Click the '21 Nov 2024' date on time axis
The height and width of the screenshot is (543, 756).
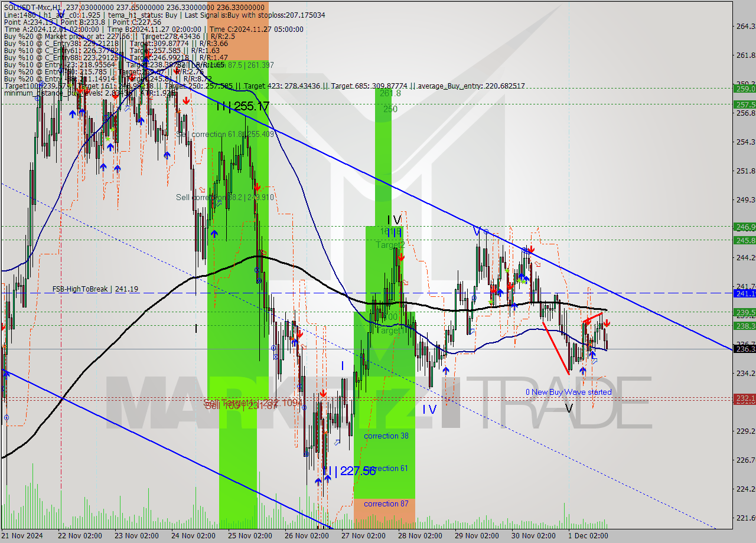coord(22,536)
